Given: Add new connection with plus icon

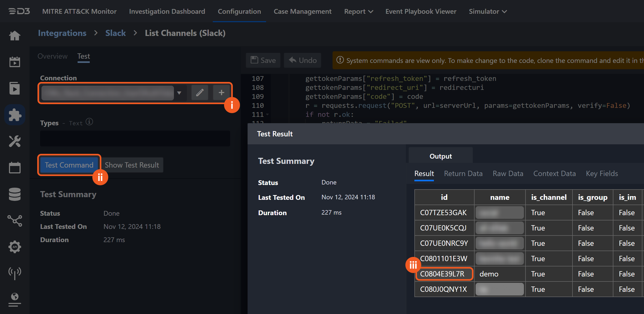Looking at the screenshot, I should click(221, 93).
